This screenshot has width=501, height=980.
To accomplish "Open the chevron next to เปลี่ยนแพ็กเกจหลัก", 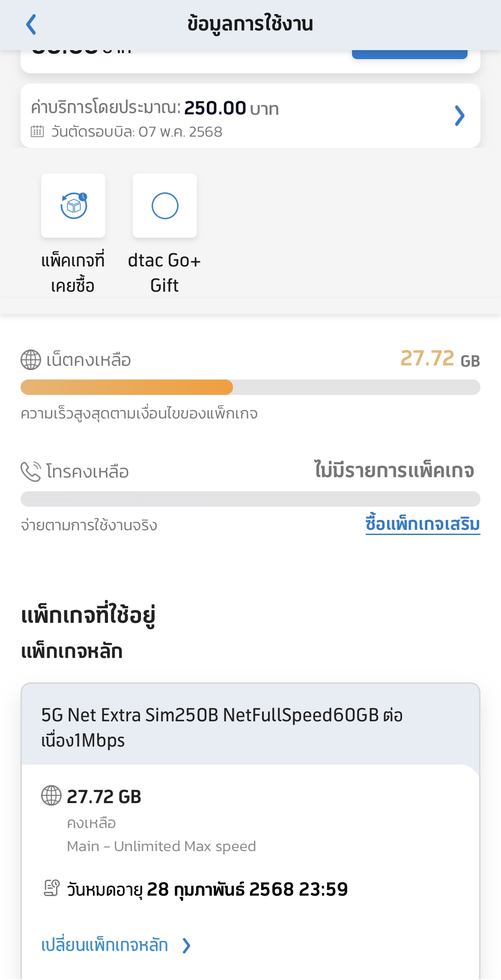I will pyautogui.click(x=186, y=945).
